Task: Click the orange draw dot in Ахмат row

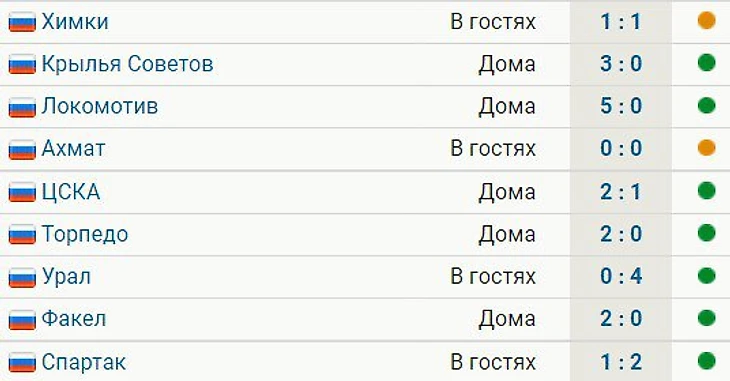Action: click(x=706, y=148)
